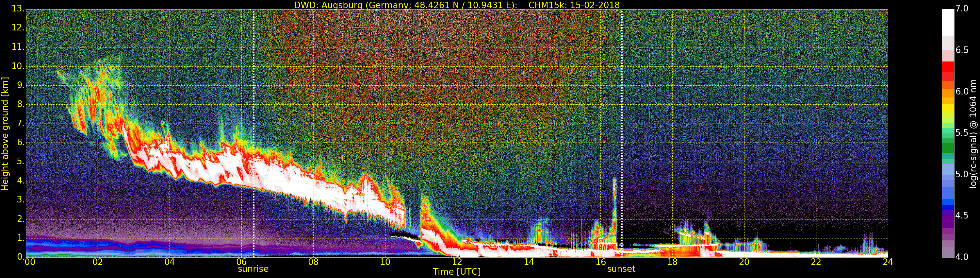Click the sunset label below the time axis
This screenshot has width=980, height=278.
coord(621,269)
